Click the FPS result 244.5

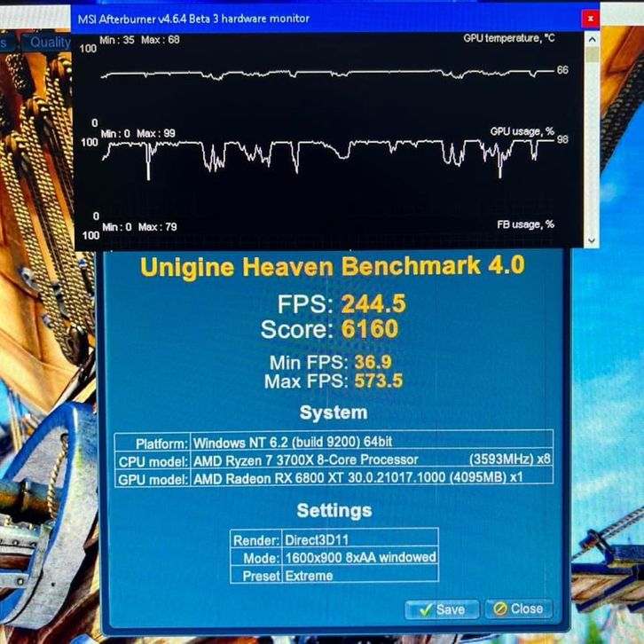tap(373, 304)
